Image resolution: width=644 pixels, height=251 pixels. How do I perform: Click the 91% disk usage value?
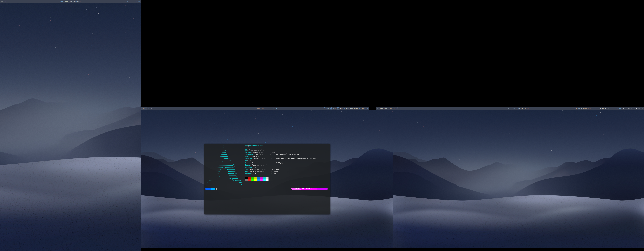pos(341,108)
